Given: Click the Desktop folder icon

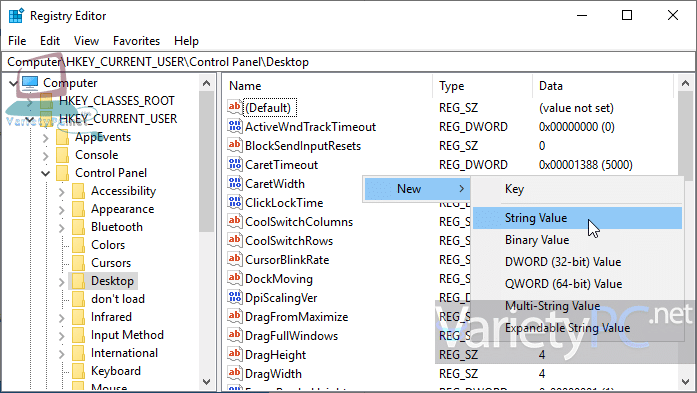Looking at the screenshot, I should [x=78, y=281].
